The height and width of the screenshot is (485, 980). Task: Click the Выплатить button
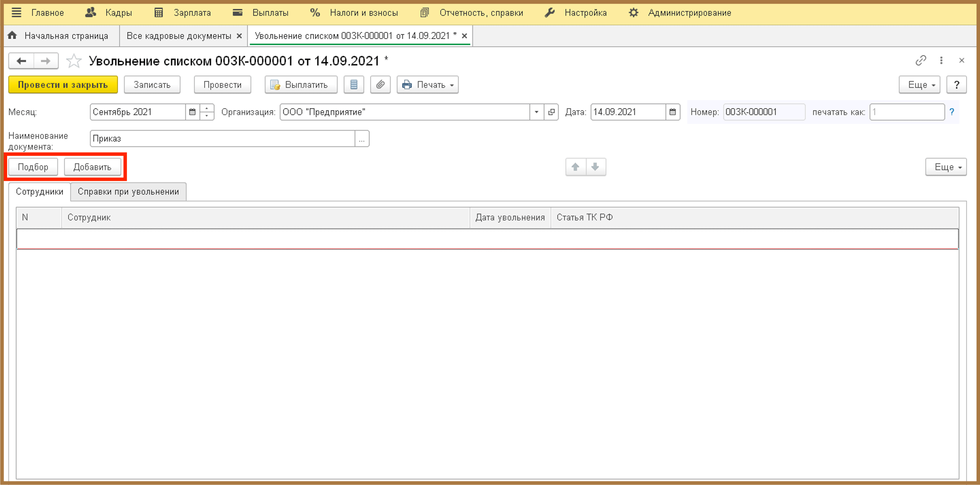[x=301, y=85]
